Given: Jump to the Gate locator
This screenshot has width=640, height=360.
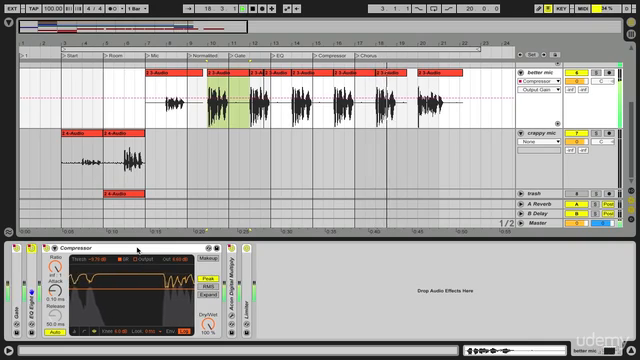Looking at the screenshot, I should tap(238, 56).
